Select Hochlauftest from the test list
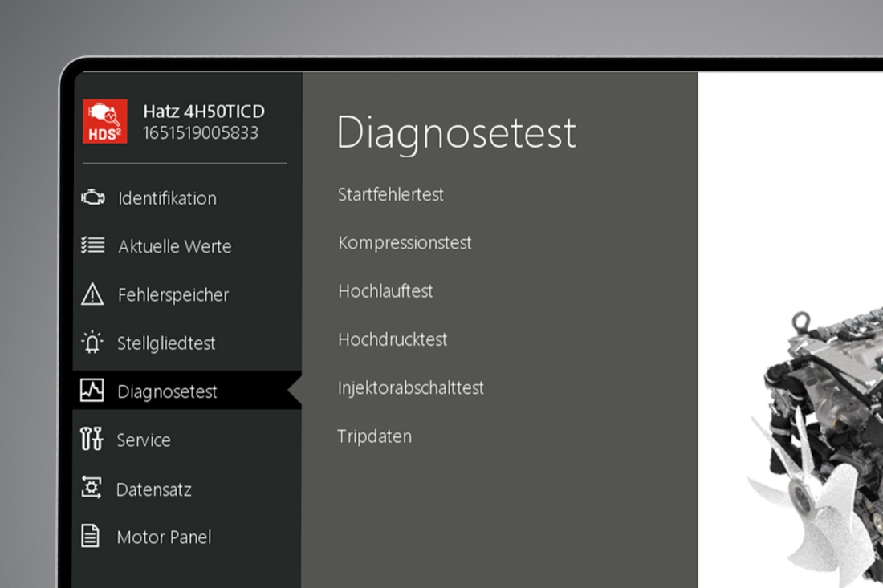This screenshot has height=588, width=883. pyautogui.click(x=385, y=291)
